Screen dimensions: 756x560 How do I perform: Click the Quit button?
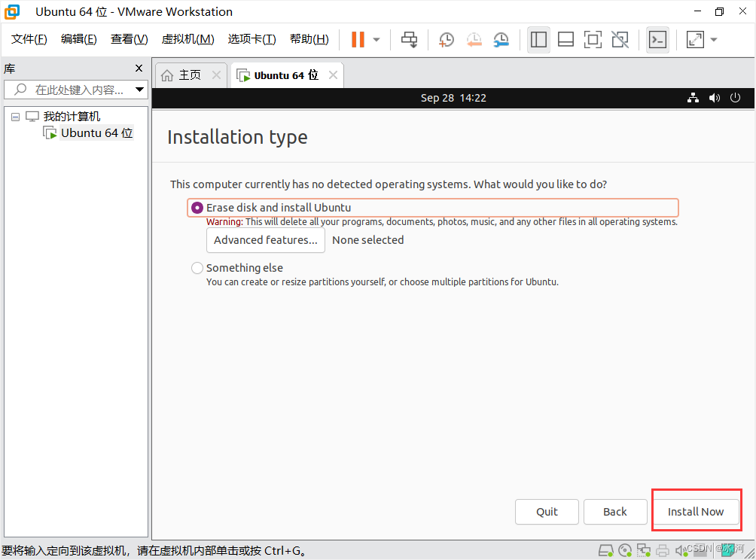(547, 512)
